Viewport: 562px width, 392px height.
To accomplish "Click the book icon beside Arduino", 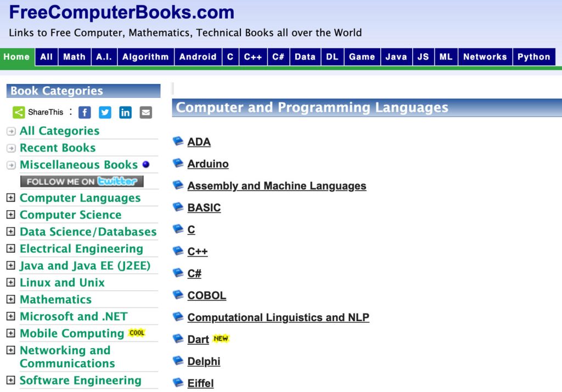I will 178,163.
